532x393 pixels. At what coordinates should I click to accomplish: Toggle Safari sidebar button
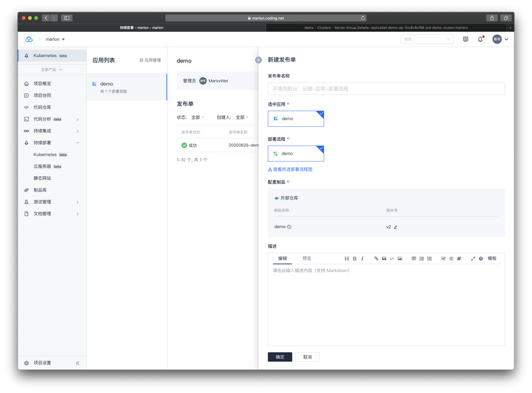(x=67, y=18)
